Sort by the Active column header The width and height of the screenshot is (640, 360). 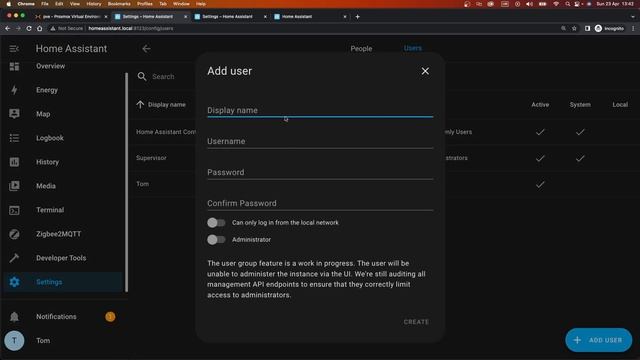(540, 104)
